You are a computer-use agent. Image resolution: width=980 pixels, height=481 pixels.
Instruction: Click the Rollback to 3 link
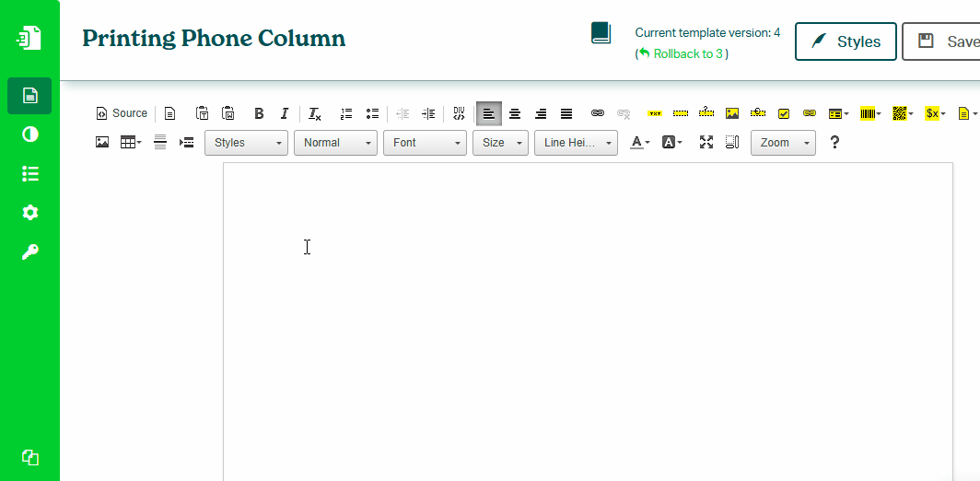pyautogui.click(x=688, y=54)
